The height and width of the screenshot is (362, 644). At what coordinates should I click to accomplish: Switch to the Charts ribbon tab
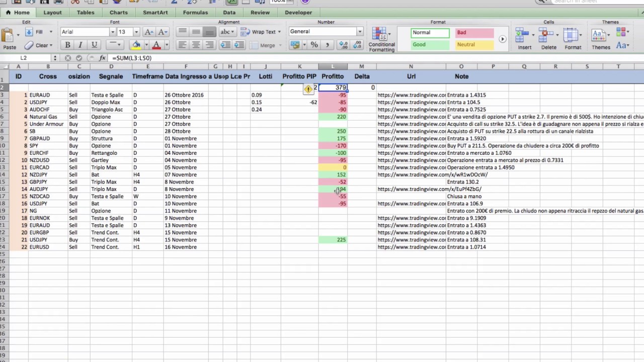tap(119, 13)
